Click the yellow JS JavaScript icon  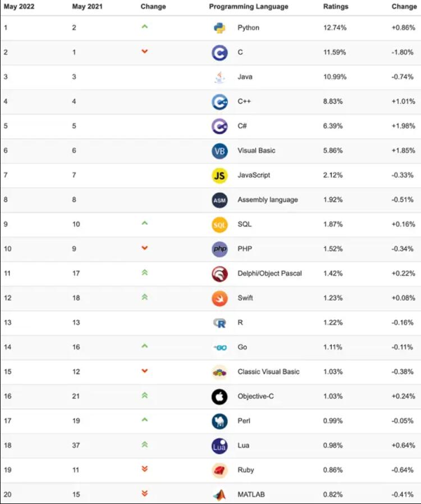coord(219,175)
